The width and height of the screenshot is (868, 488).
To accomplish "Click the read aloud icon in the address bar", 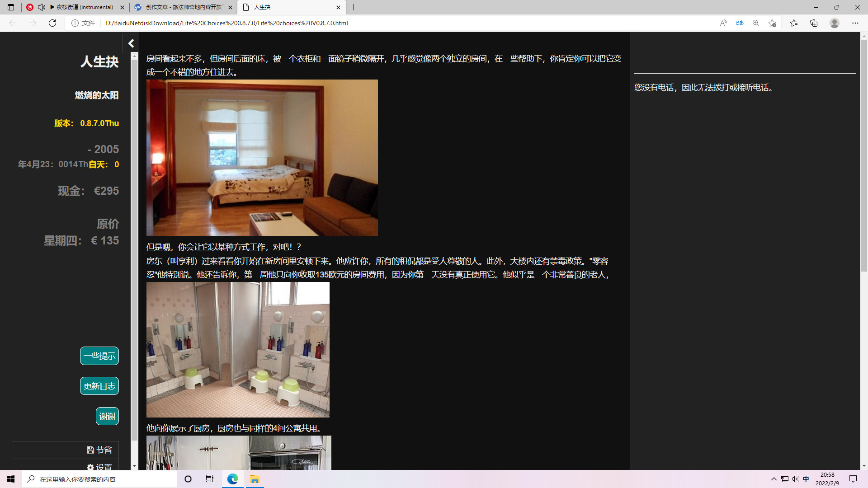I will [723, 23].
